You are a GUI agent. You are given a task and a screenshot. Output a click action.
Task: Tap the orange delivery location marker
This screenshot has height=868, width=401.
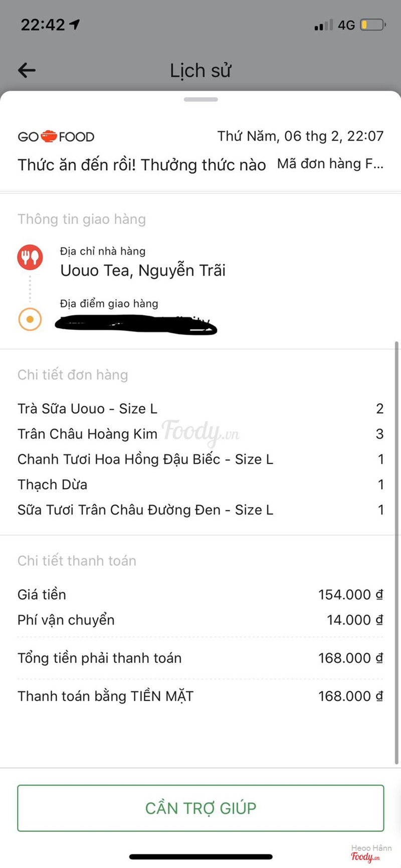30,319
